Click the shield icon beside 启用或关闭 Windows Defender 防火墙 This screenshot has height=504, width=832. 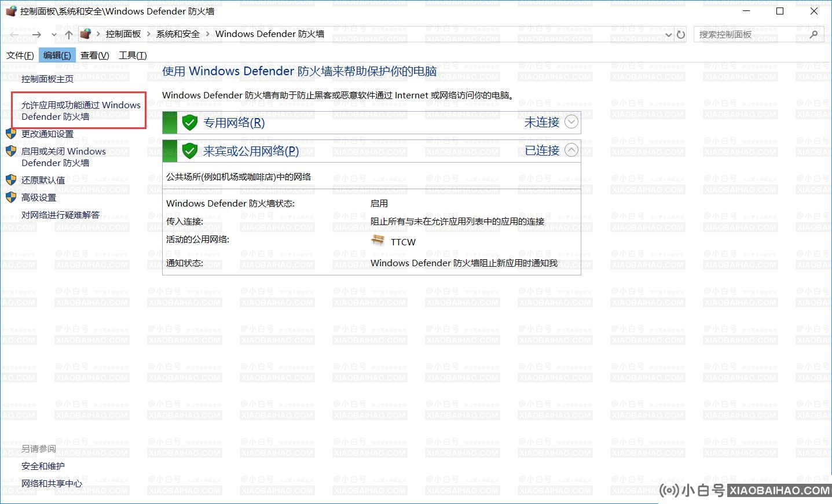11,151
